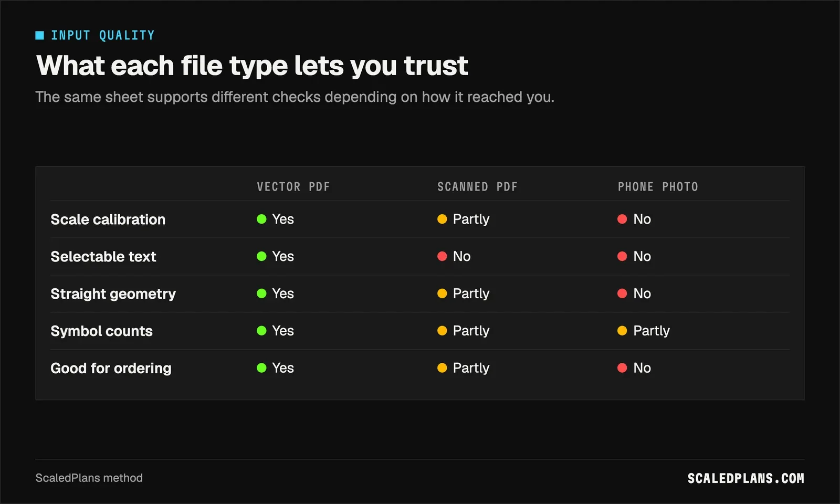Click the red dot for Scale calibration
Viewport: 840px width, 504px height.
(622, 219)
